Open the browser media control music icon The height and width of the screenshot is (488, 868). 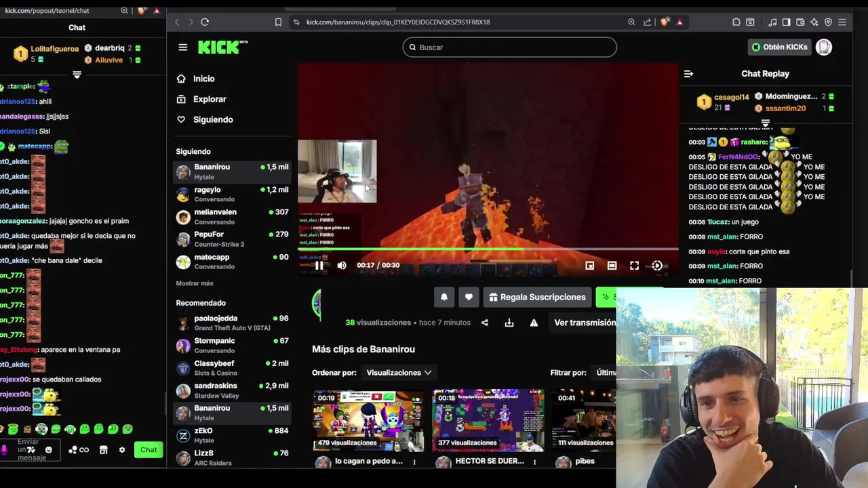[772, 22]
